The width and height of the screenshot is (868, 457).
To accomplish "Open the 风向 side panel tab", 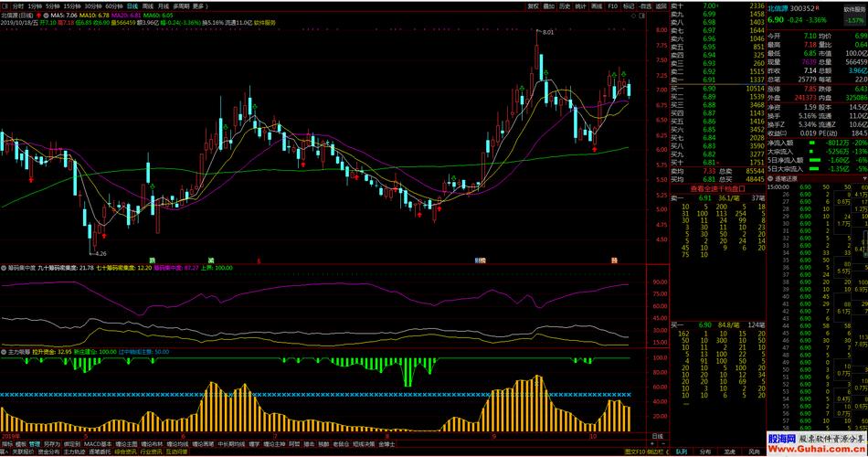I will pos(754,452).
